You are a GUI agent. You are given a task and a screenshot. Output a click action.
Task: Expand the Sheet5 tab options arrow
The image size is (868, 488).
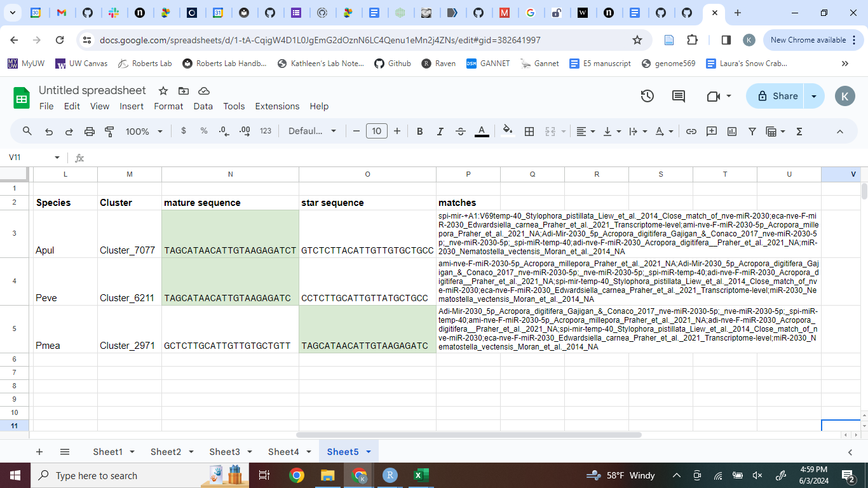pos(369,452)
